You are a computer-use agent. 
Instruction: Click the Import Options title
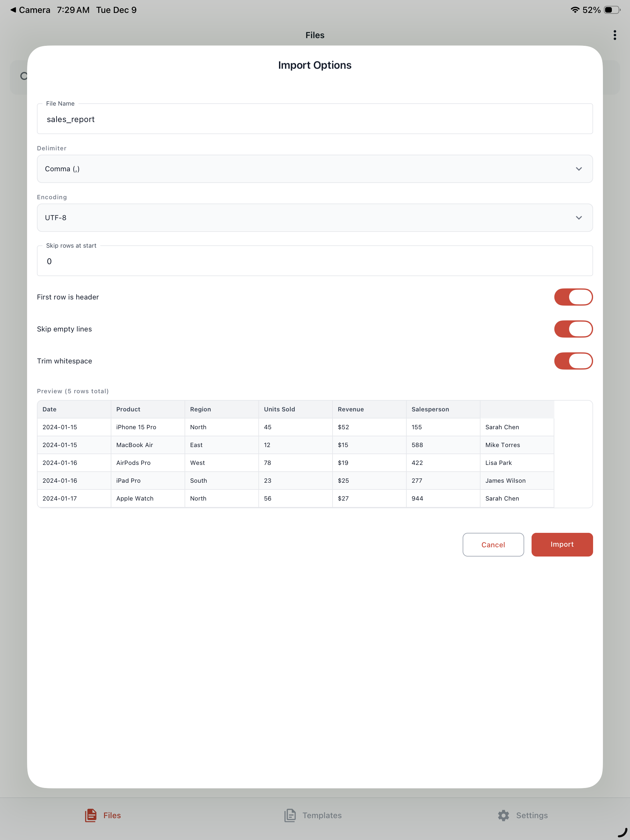click(x=315, y=65)
